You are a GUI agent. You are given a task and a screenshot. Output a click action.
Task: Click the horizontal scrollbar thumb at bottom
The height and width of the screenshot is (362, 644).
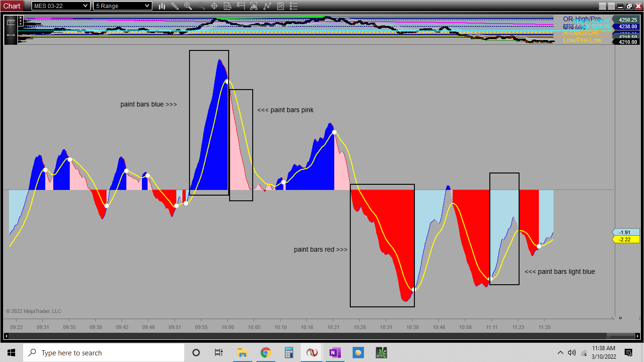pyautogui.click(x=620, y=336)
